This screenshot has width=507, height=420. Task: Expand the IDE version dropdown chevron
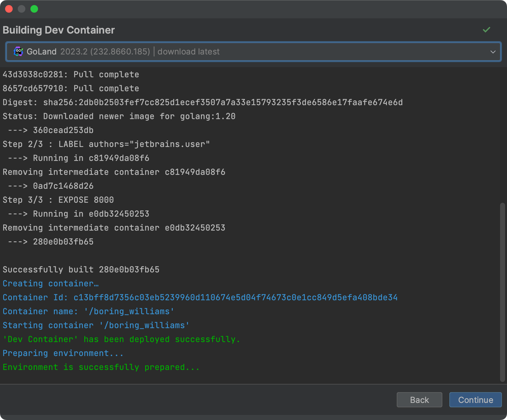coord(493,52)
